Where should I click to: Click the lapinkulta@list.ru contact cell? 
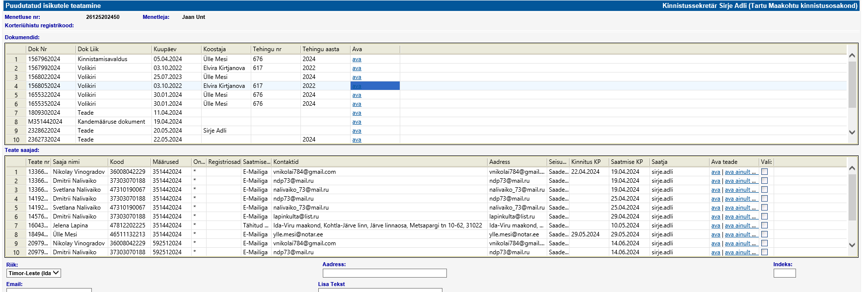click(x=379, y=217)
